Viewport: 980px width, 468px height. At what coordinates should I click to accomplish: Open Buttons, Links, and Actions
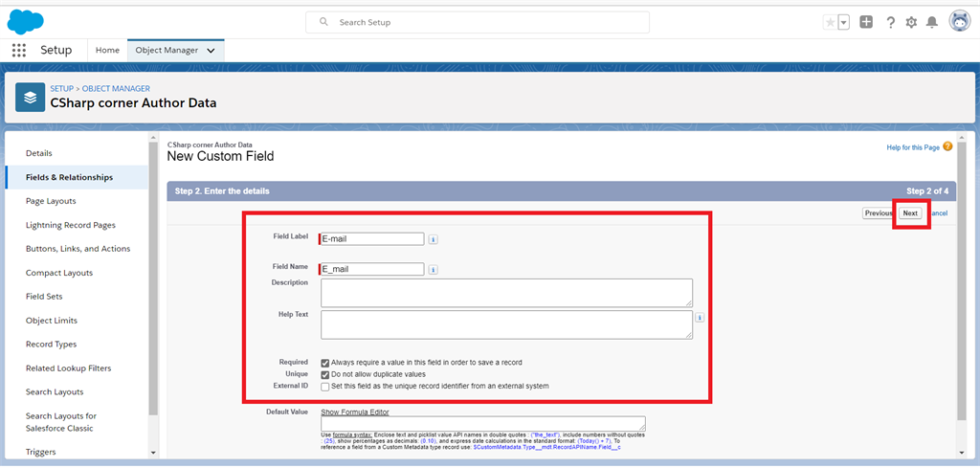point(77,249)
